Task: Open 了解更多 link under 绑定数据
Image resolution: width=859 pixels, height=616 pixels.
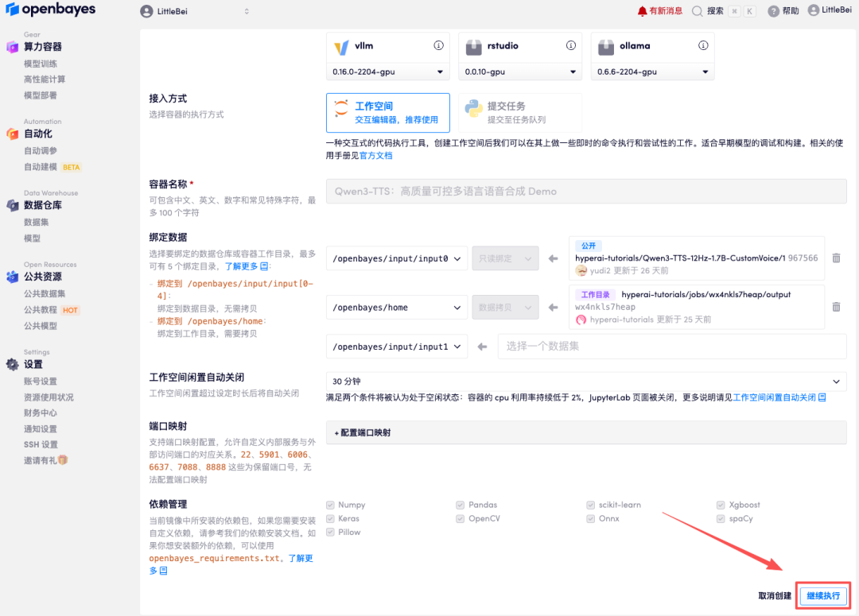Action: coord(246,266)
